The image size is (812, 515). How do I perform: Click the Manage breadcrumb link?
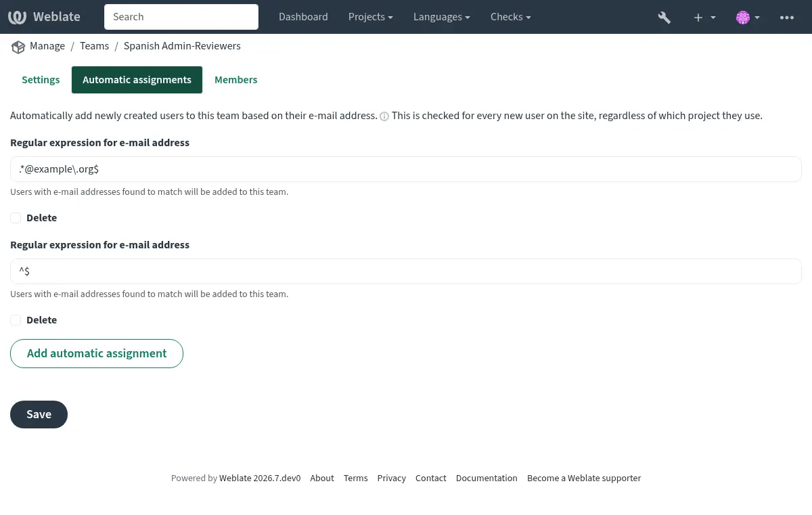pos(47,46)
